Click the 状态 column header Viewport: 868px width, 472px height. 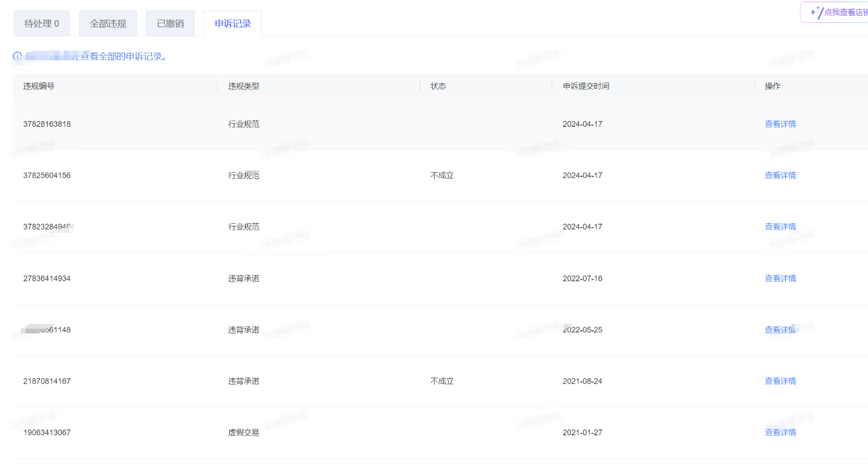(x=438, y=86)
